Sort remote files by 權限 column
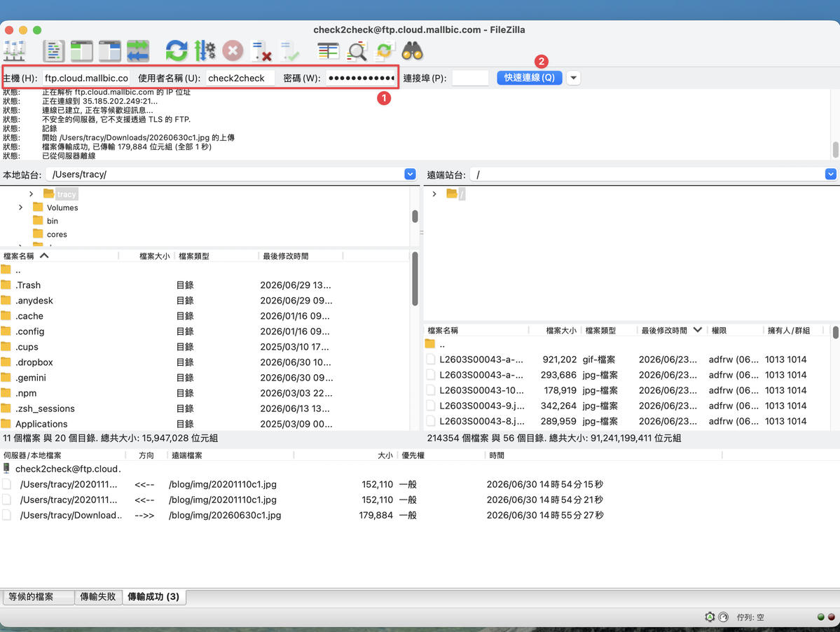The image size is (840, 632). [734, 331]
